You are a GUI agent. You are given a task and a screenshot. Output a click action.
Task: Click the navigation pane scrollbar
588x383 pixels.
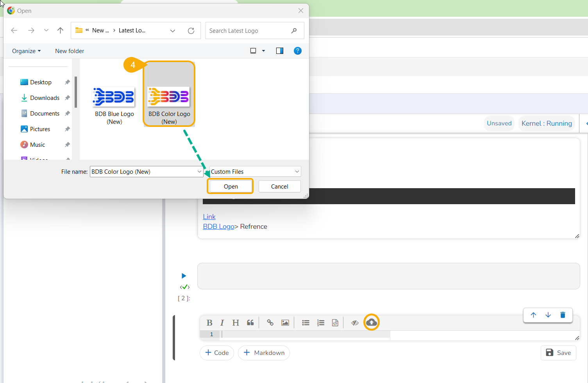click(76, 92)
